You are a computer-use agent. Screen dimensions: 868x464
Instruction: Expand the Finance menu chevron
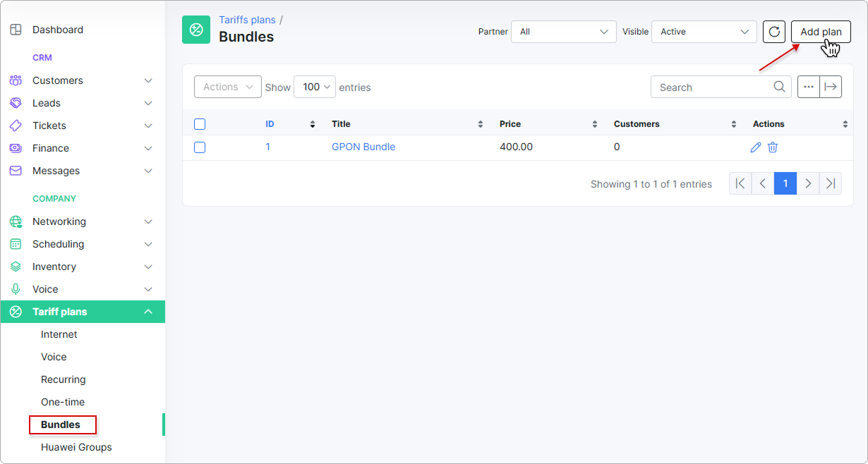point(148,148)
